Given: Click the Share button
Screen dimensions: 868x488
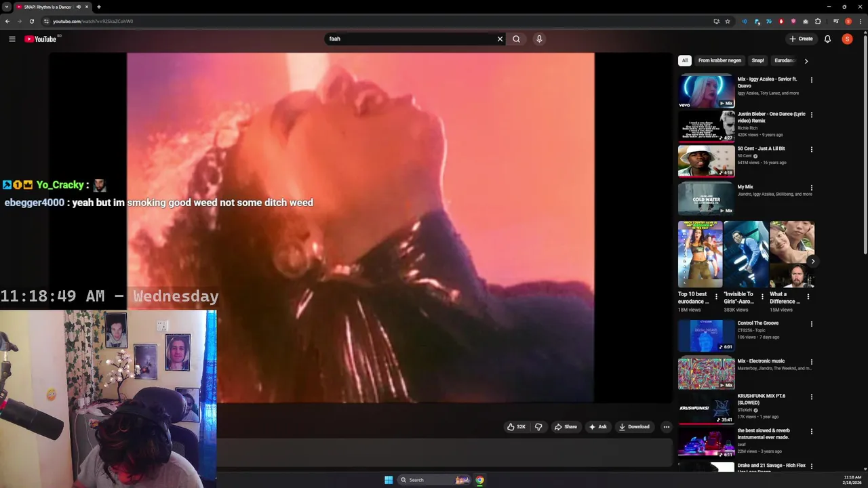Looking at the screenshot, I should (x=566, y=427).
